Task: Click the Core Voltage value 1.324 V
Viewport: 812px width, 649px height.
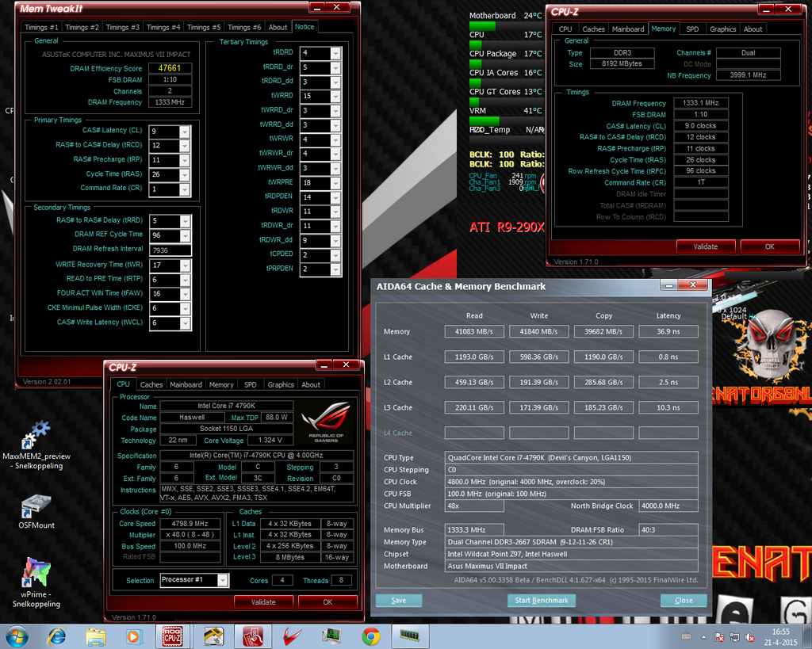Action: tap(270, 440)
